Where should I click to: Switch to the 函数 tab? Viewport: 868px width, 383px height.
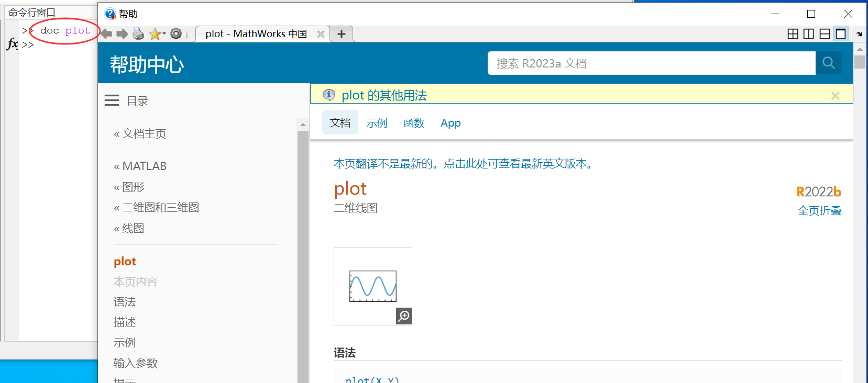click(x=414, y=123)
